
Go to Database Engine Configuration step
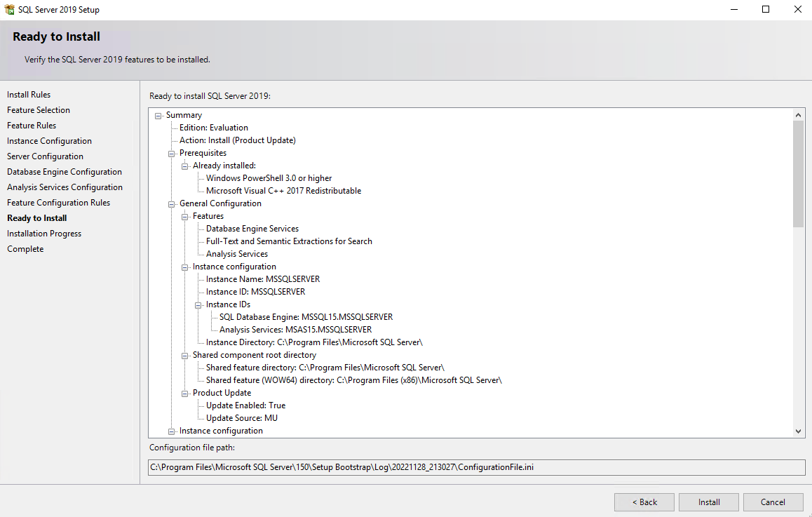tap(65, 172)
